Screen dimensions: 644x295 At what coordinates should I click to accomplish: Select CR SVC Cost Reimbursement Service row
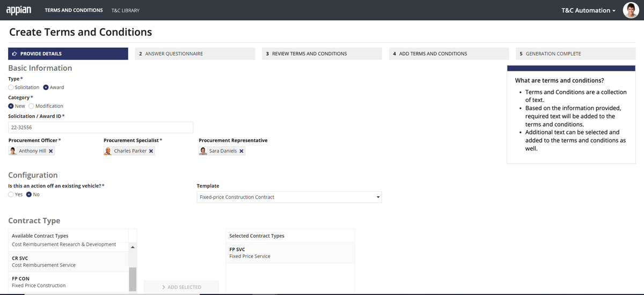coord(69,262)
